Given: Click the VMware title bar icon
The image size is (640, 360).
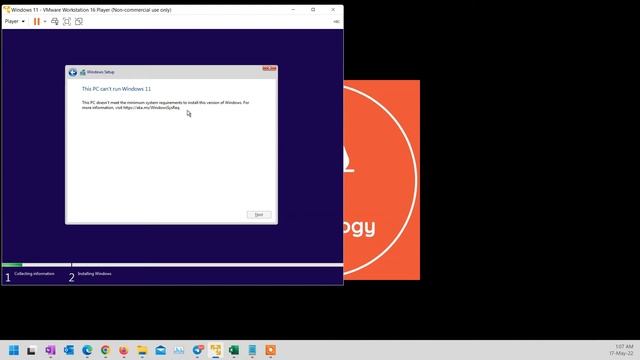Looking at the screenshot, I should click(x=7, y=9).
